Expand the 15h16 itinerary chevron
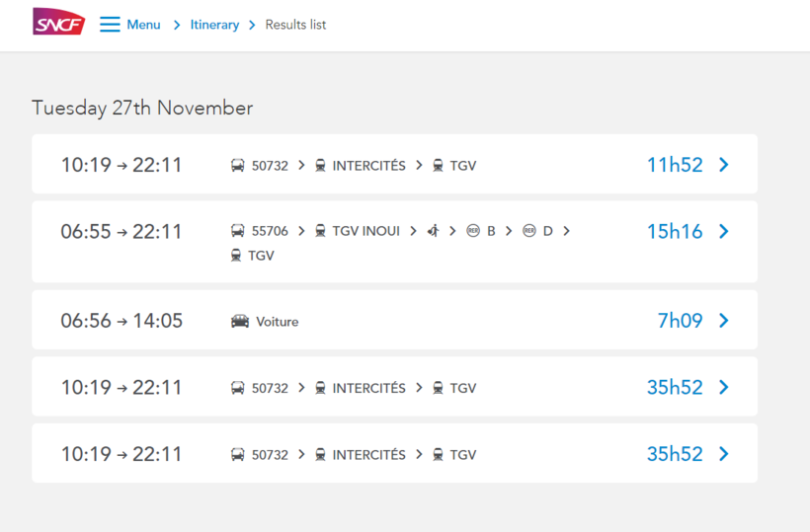Viewport: 810px width, 532px height. pyautogui.click(x=724, y=231)
